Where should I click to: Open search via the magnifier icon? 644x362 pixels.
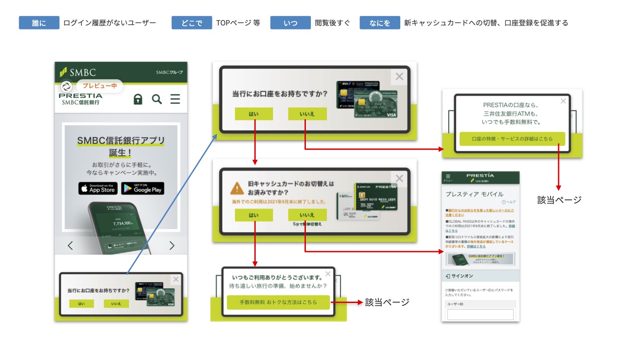tap(157, 99)
